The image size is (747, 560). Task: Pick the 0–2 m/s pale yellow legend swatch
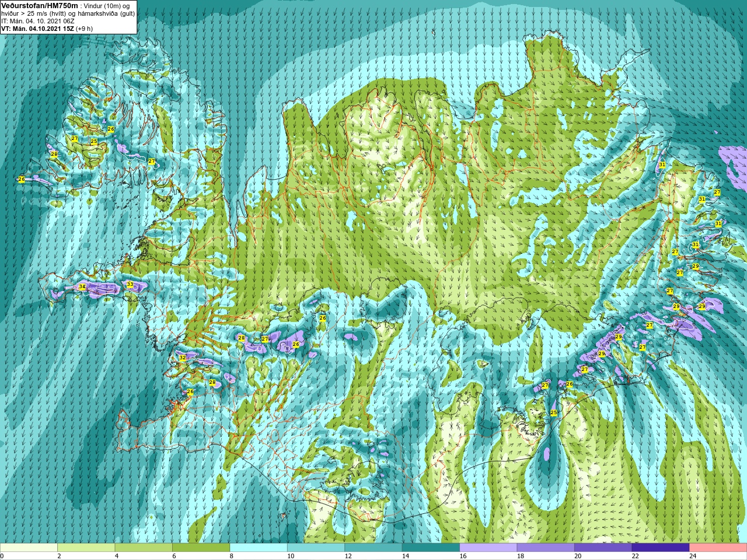coord(29,548)
